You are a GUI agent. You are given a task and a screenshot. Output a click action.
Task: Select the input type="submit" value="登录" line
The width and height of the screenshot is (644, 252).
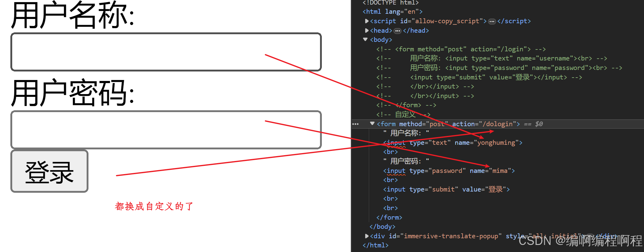click(x=446, y=189)
